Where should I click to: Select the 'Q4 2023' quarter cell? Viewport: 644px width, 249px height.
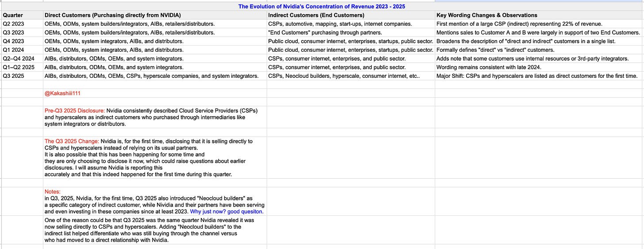coord(22,41)
